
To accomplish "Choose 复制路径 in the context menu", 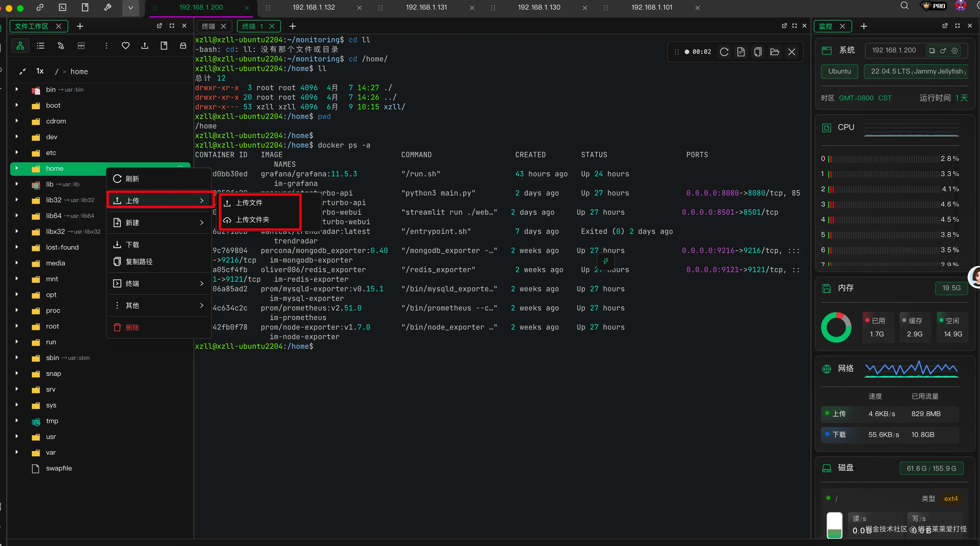I will point(159,262).
